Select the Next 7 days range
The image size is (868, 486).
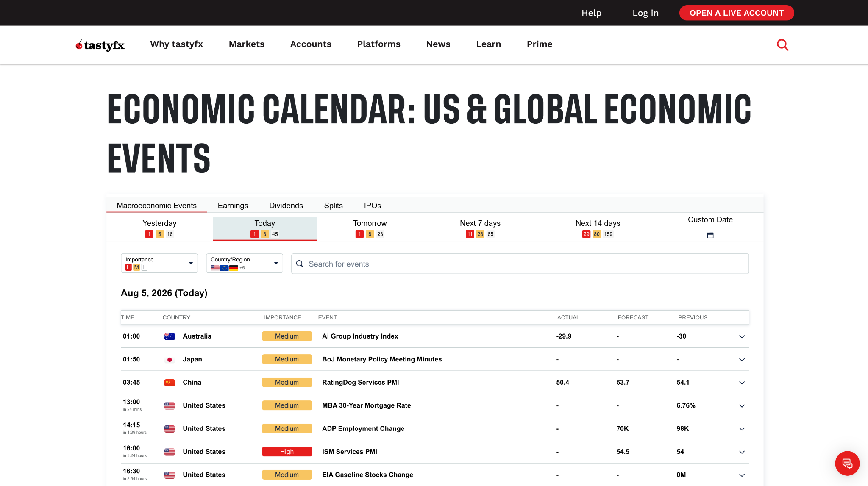coord(480,228)
